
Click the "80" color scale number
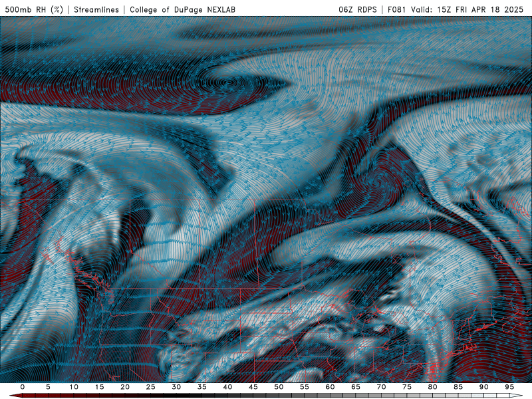coord(433,387)
